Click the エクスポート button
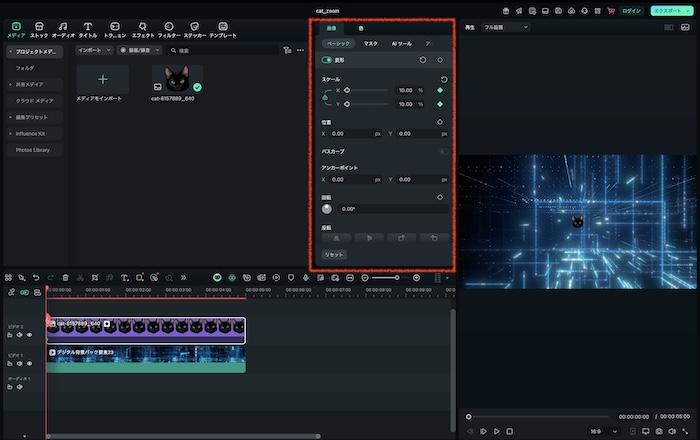This screenshot has height=440, width=700. tap(669, 10)
